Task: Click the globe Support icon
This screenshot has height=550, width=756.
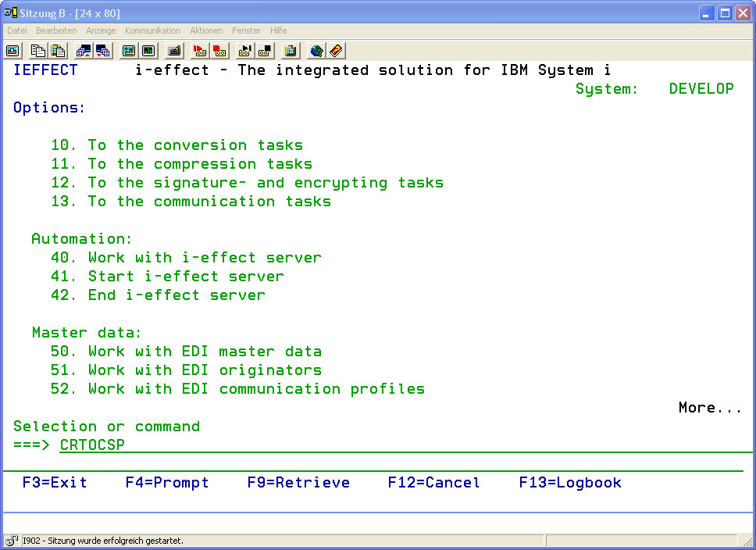Action: coord(316,51)
